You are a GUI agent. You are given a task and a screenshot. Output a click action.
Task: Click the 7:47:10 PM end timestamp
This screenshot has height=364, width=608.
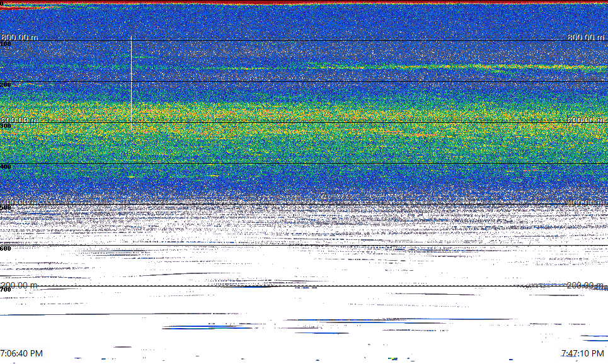582,353
